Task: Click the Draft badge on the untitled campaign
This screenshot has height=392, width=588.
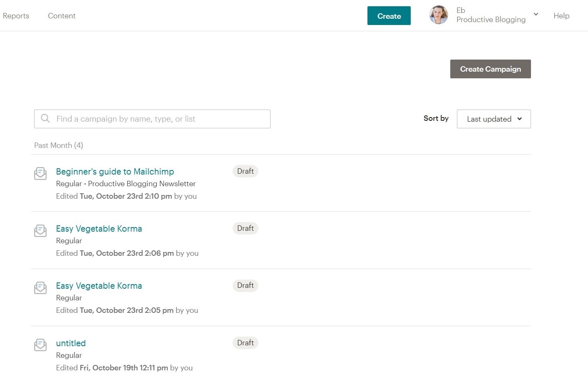Action: tap(246, 343)
